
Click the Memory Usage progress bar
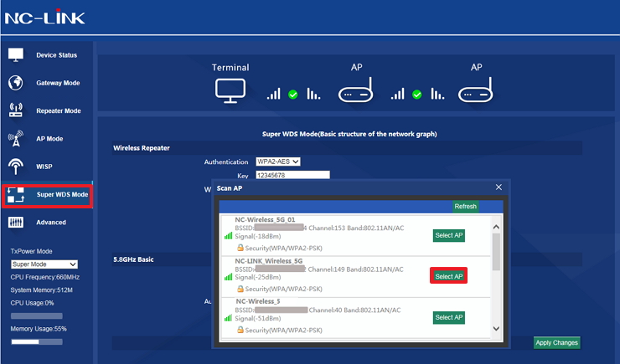[36, 342]
